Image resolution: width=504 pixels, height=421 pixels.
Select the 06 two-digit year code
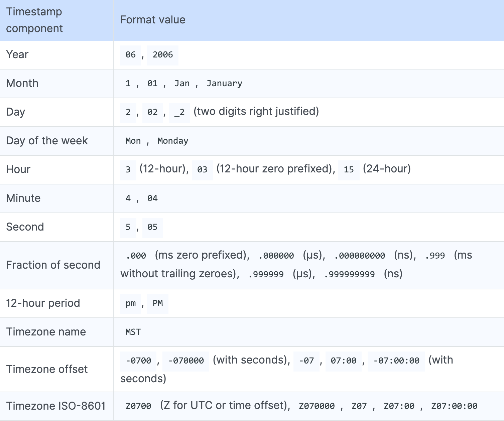[x=131, y=55]
